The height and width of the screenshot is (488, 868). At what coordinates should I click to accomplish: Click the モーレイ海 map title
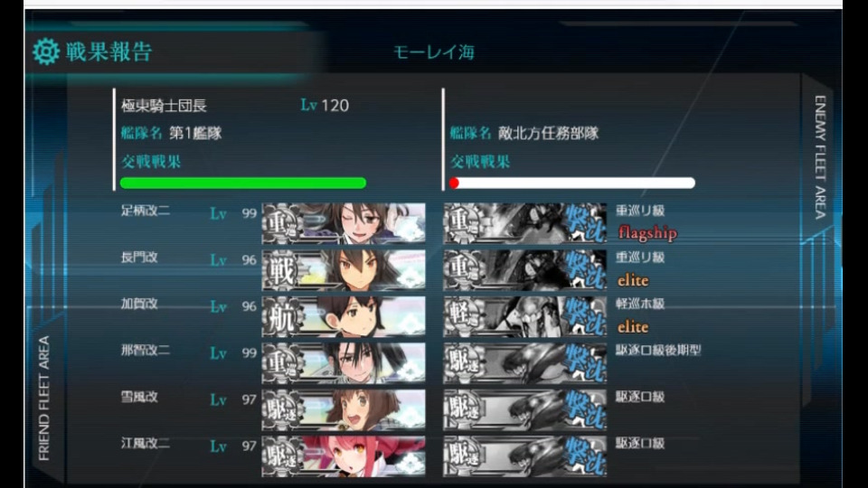(434, 52)
